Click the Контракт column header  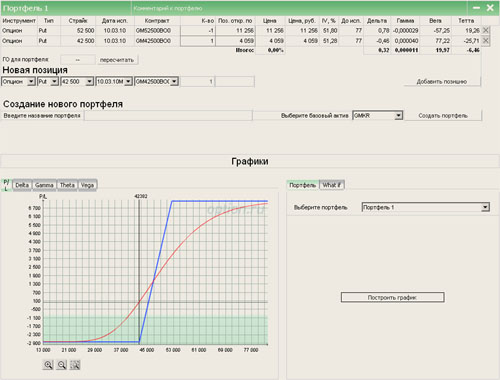click(x=157, y=21)
